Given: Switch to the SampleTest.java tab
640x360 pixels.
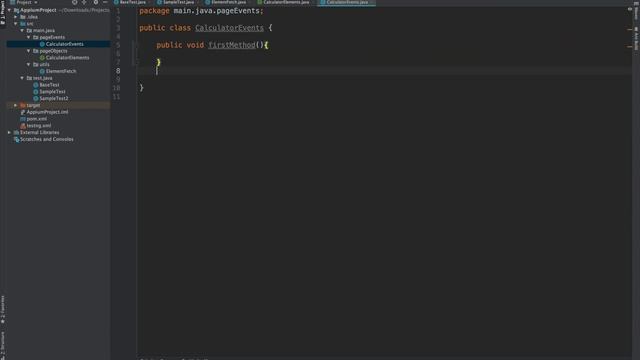Looking at the screenshot, I should click(x=176, y=2).
